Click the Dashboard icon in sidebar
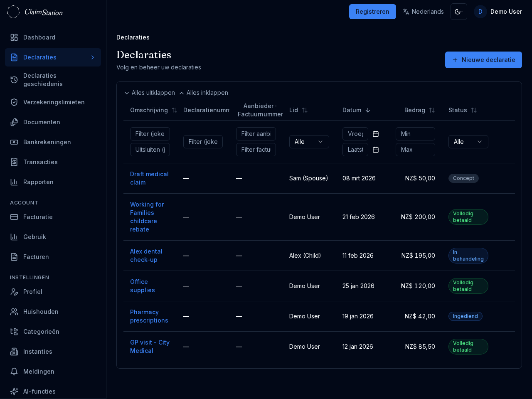Image resolution: width=532 pixels, height=399 pixels. 14,37
